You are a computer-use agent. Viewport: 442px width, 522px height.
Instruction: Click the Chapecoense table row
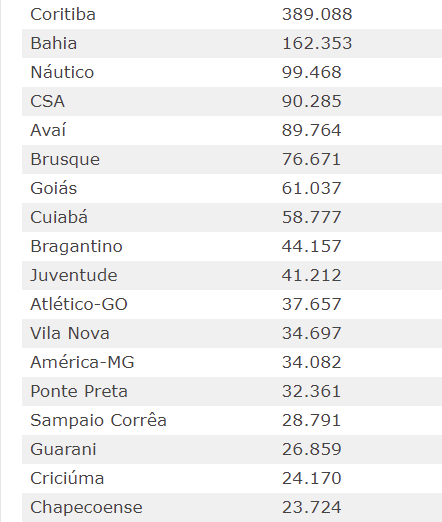(232, 507)
